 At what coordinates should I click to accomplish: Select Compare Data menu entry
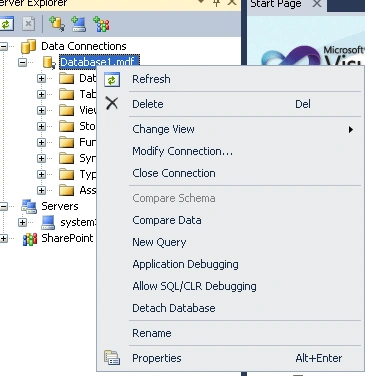click(x=230, y=220)
